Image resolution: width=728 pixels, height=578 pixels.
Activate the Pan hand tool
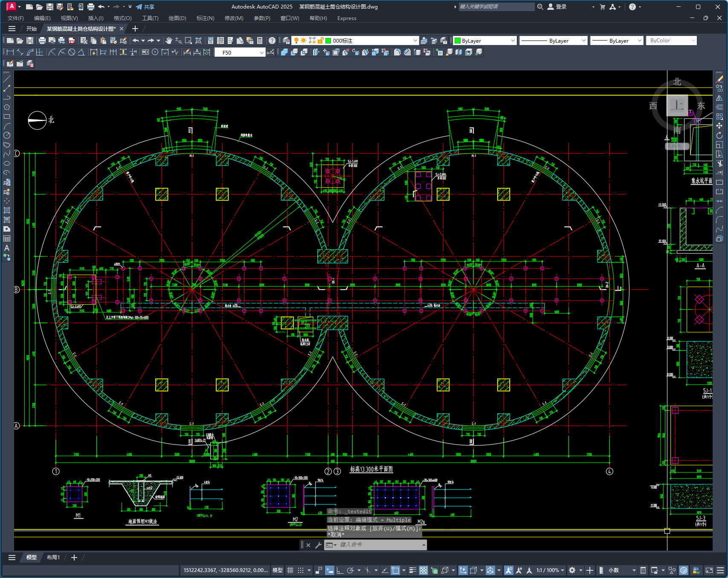click(x=169, y=41)
